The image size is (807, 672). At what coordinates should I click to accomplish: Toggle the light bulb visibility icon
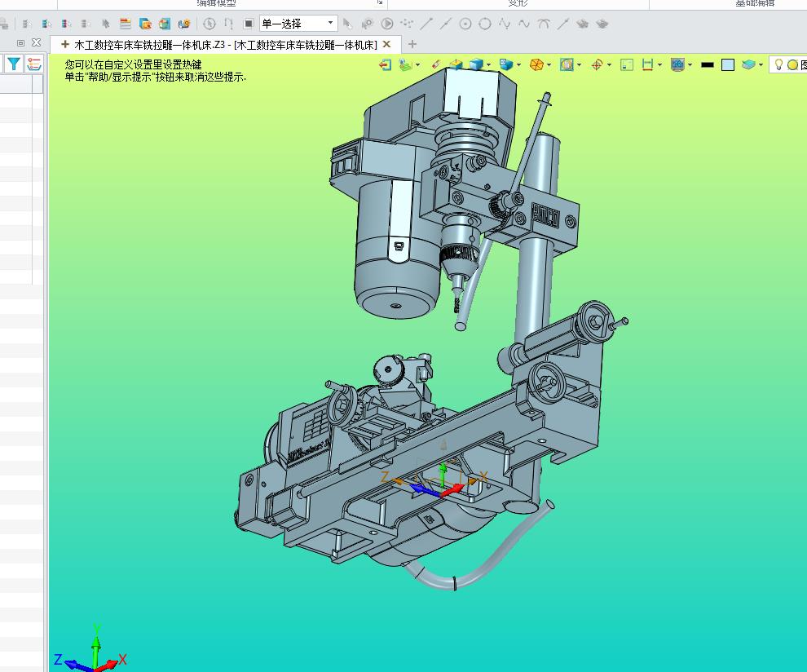click(x=778, y=64)
